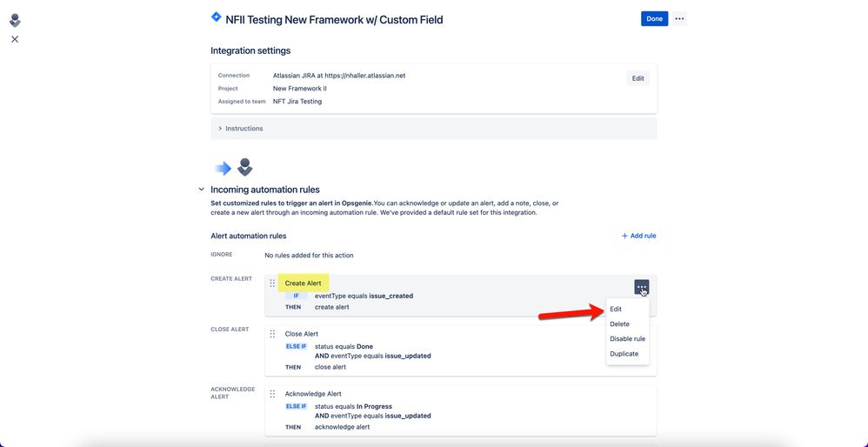This screenshot has height=447, width=868.
Task: Click the condition status equals In Progress
Action: click(353, 406)
